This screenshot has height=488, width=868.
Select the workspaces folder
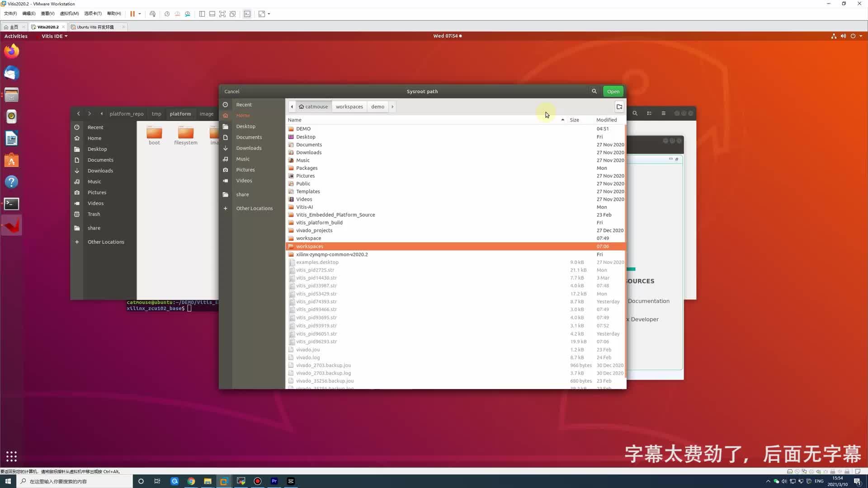pyautogui.click(x=309, y=246)
